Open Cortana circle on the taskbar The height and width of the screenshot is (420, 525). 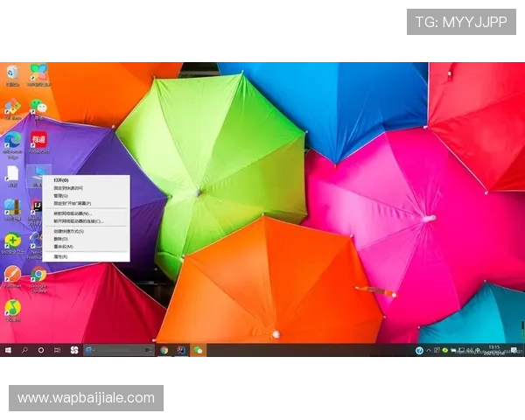(41, 350)
